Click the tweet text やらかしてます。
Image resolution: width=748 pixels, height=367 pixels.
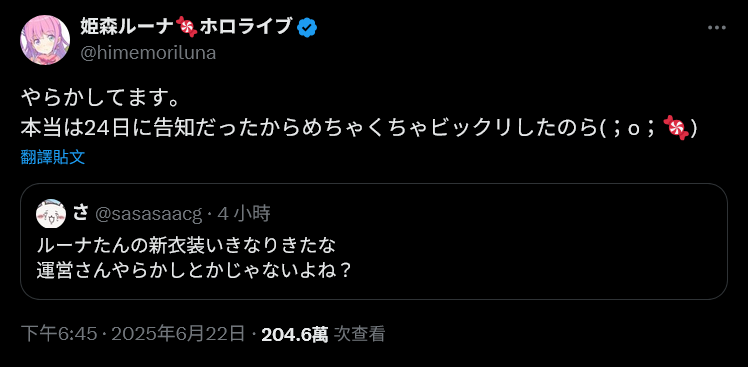pyautogui.click(x=100, y=99)
